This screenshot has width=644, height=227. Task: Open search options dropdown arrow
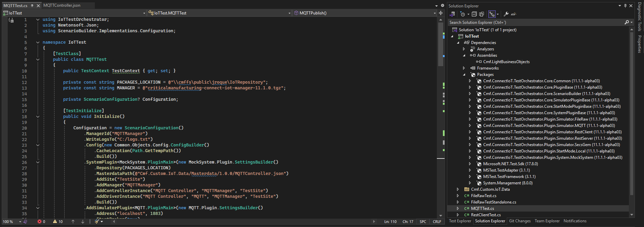click(x=632, y=22)
